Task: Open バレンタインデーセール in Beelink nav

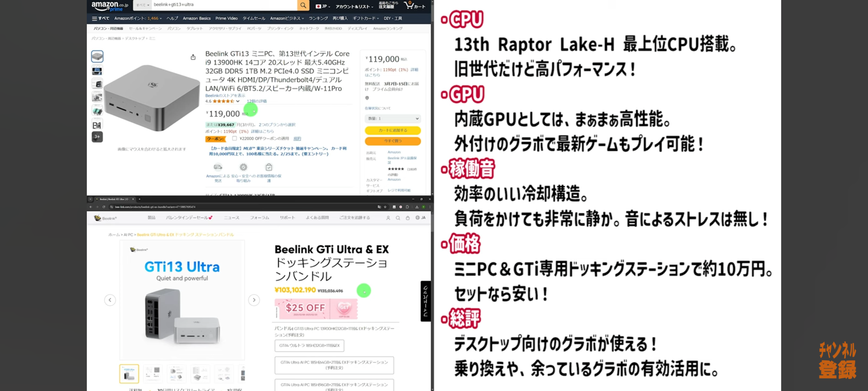Action: tap(190, 218)
